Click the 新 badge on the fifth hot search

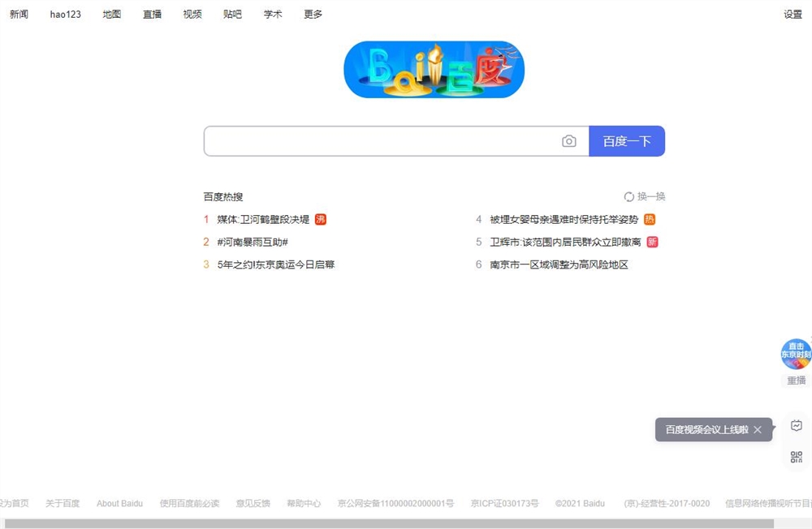point(653,242)
